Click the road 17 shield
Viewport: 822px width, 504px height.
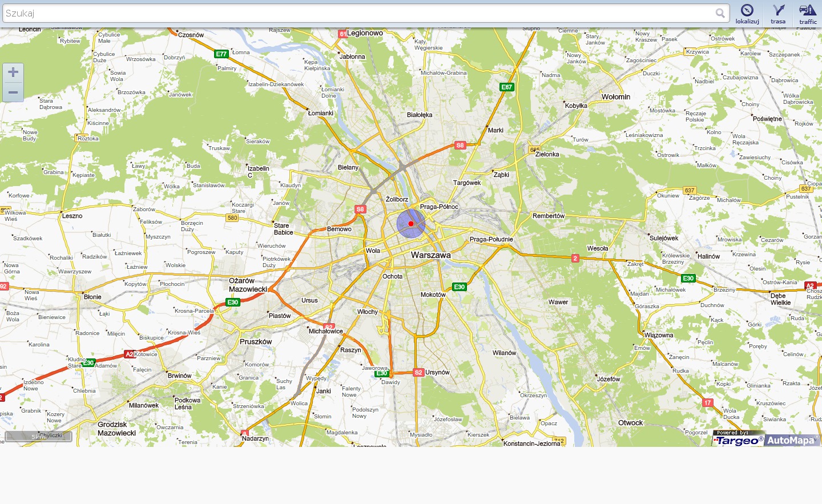(x=708, y=402)
